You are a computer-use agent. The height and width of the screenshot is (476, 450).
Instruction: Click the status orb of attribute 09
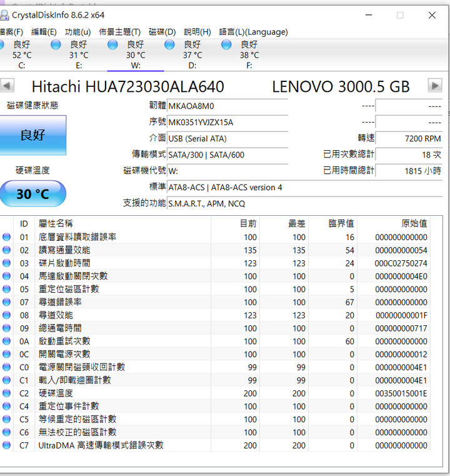6,328
